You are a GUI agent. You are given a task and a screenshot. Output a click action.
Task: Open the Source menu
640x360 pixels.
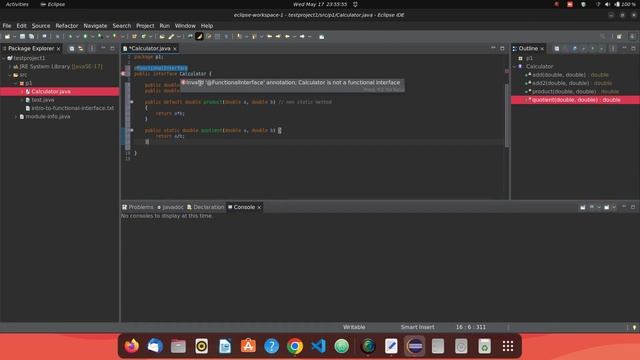41,26
